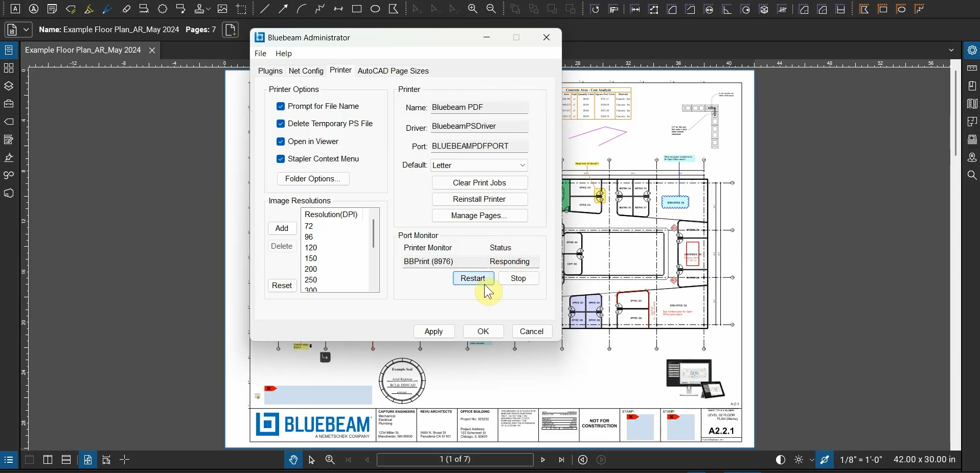The height and width of the screenshot is (473, 980).
Task: Click the Reinstall Printer button
Action: pyautogui.click(x=480, y=199)
